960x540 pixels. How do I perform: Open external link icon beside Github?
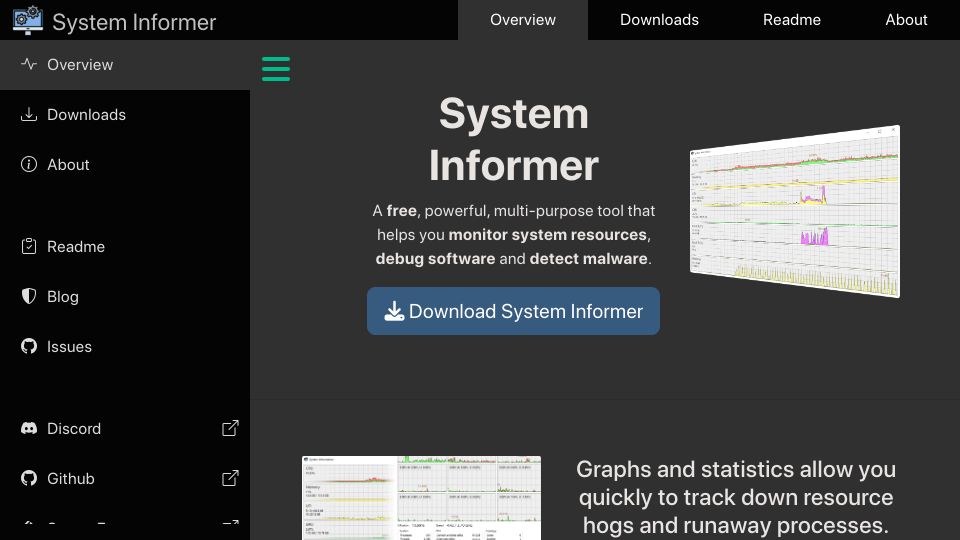(x=230, y=478)
